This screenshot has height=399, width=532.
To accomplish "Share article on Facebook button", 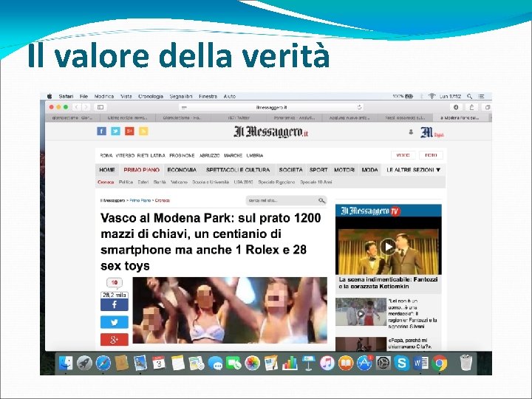I will click(115, 304).
